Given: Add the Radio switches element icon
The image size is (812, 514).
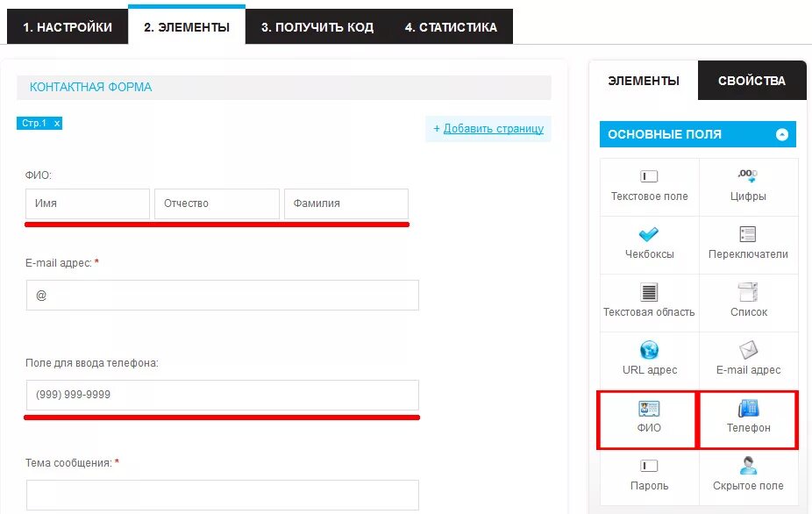Looking at the screenshot, I should (748, 234).
